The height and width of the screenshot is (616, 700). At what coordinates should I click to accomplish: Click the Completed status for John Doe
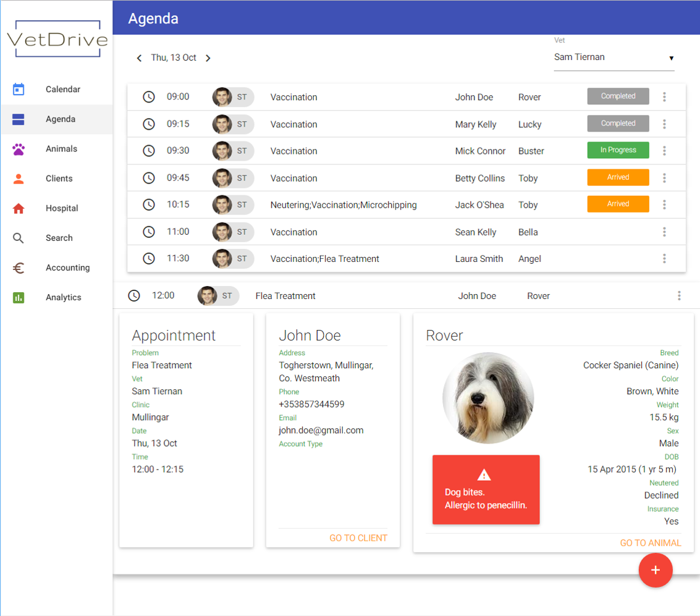pos(618,96)
